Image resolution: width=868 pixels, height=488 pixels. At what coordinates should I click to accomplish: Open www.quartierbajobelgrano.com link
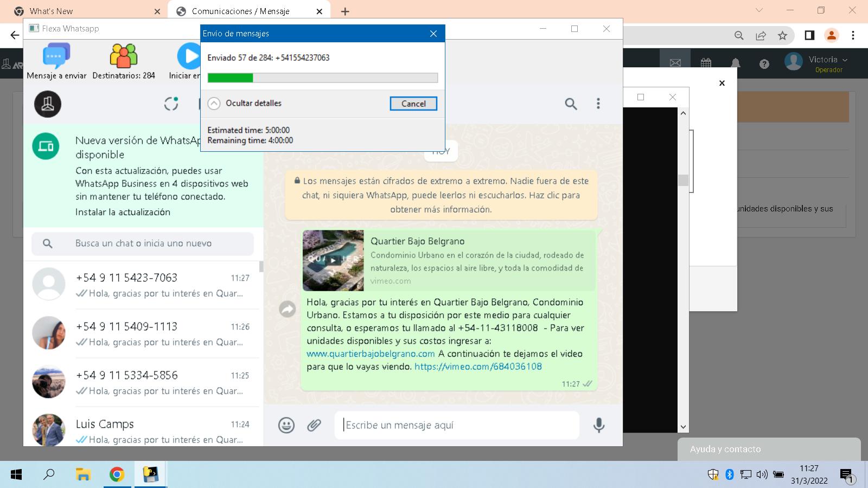371,354
